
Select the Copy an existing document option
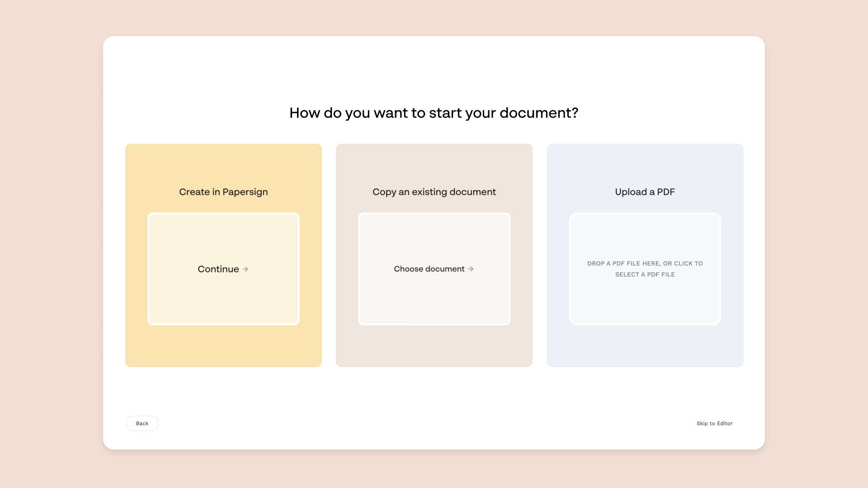coord(434,269)
